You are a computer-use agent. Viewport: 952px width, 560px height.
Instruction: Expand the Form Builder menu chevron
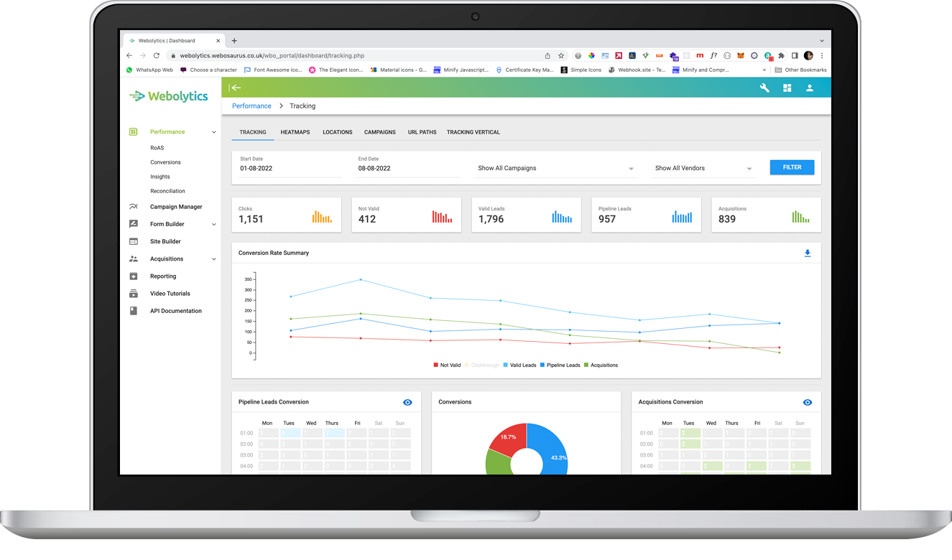[213, 224]
